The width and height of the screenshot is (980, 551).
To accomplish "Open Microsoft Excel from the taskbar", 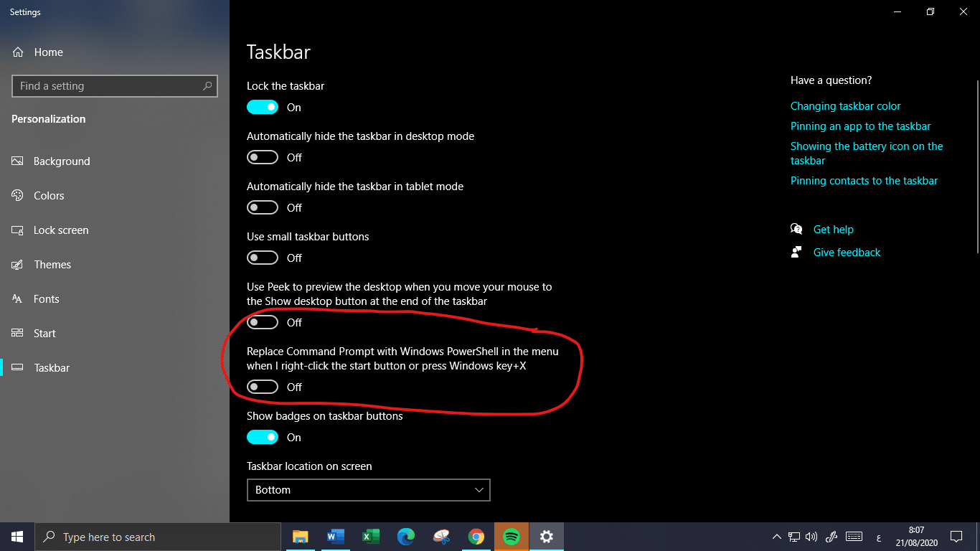I will (x=370, y=537).
